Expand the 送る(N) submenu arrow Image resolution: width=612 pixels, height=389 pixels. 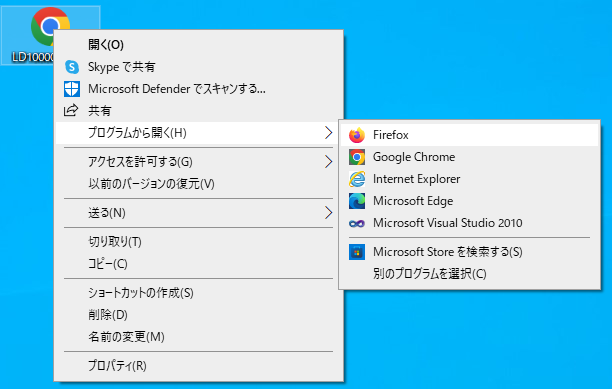(x=329, y=213)
